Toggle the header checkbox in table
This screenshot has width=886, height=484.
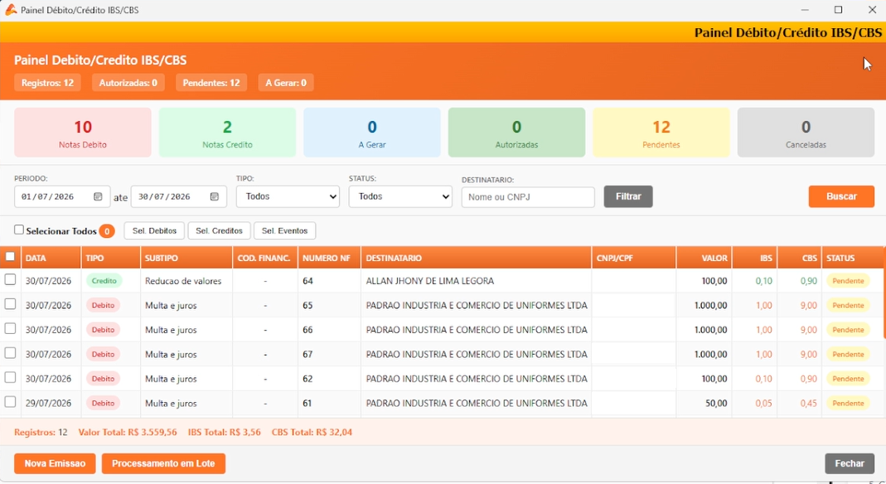pyautogui.click(x=10, y=257)
